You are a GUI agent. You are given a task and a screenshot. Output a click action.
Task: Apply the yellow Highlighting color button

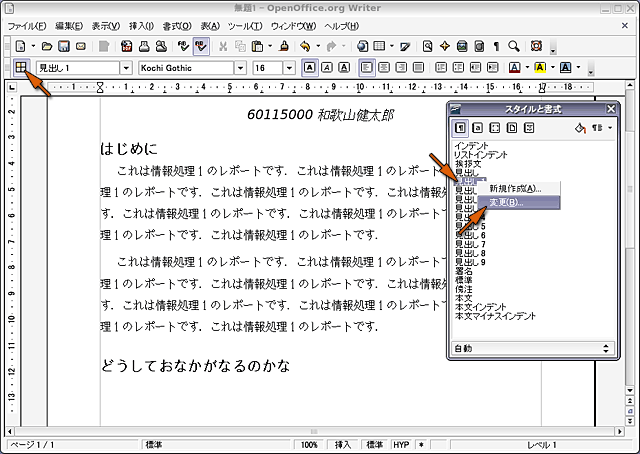pyautogui.click(x=540, y=67)
